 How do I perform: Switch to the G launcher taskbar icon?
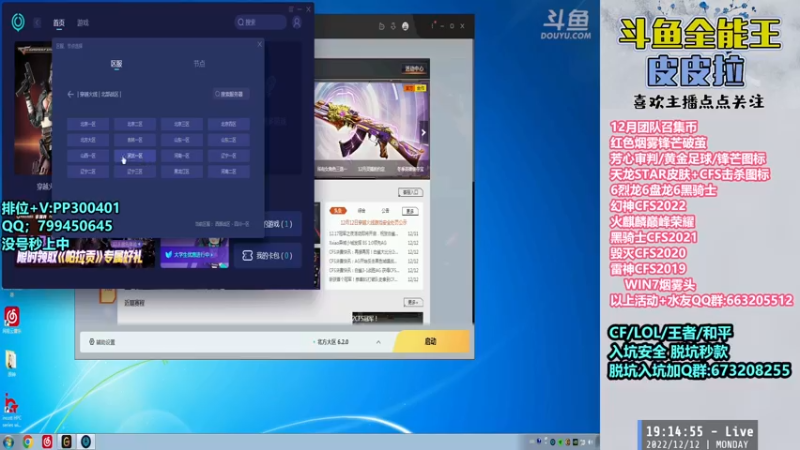click(x=66, y=442)
